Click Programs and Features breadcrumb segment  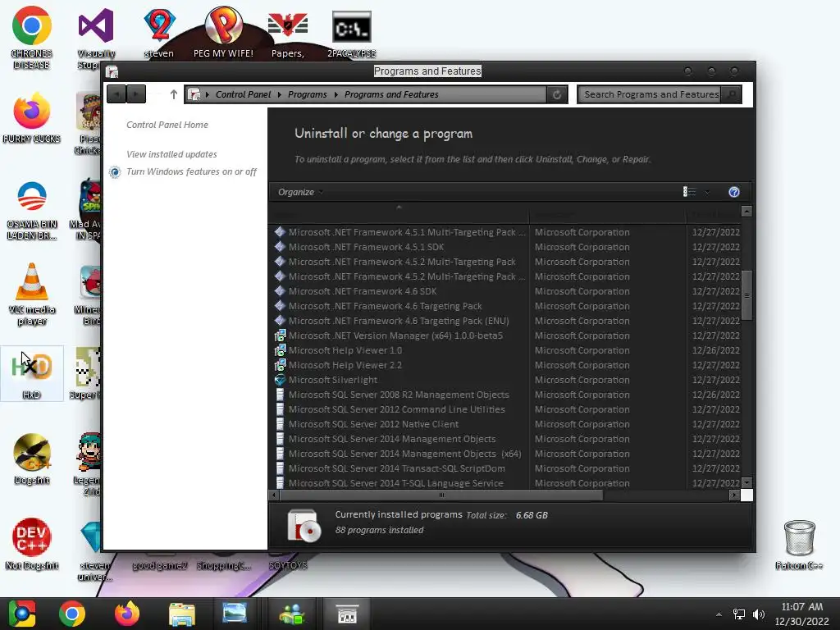(391, 94)
